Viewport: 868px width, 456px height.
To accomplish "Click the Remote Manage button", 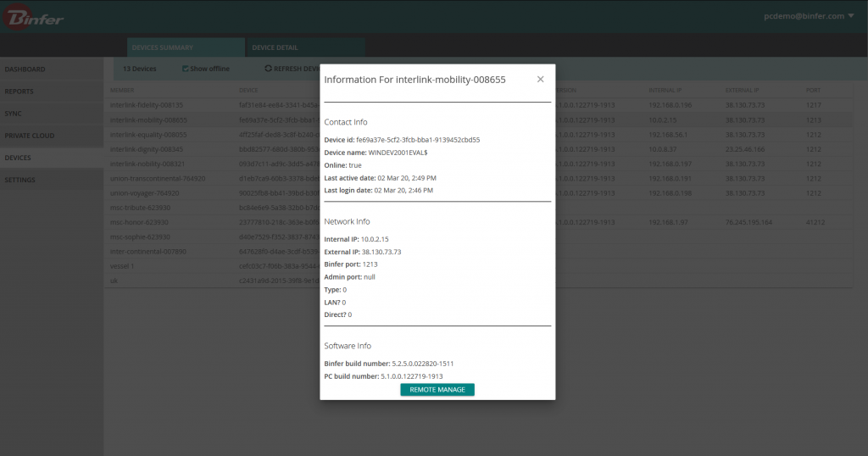I will coord(437,390).
